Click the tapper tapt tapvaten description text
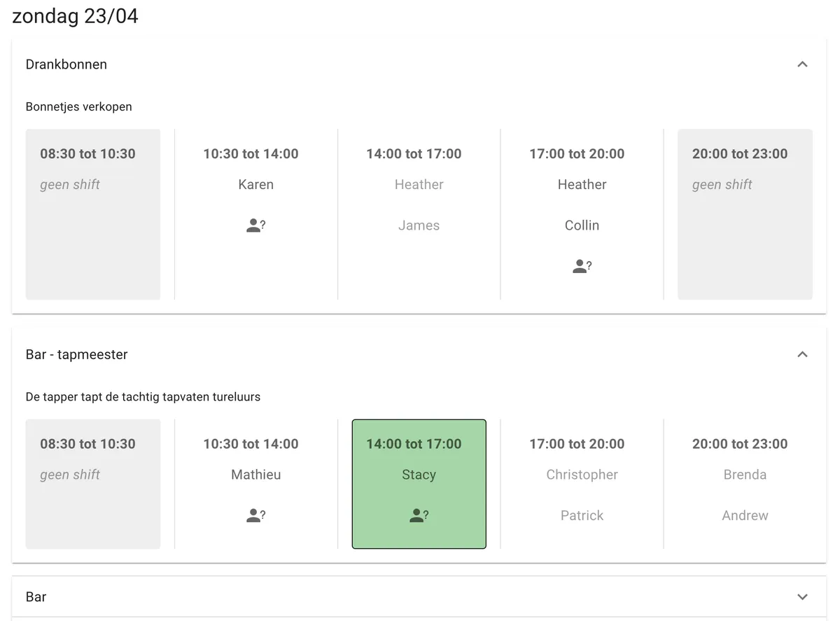This screenshot has width=840, height=621. [143, 397]
